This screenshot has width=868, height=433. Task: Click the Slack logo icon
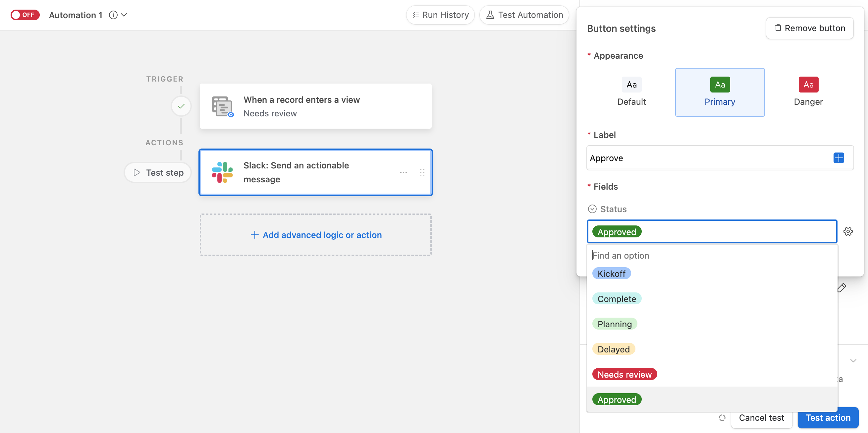(x=222, y=172)
